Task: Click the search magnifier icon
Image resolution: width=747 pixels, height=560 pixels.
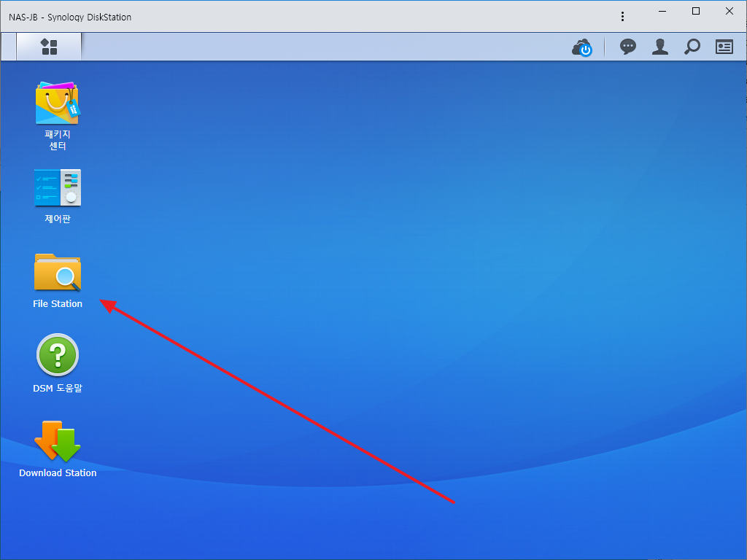Action: 692,47
